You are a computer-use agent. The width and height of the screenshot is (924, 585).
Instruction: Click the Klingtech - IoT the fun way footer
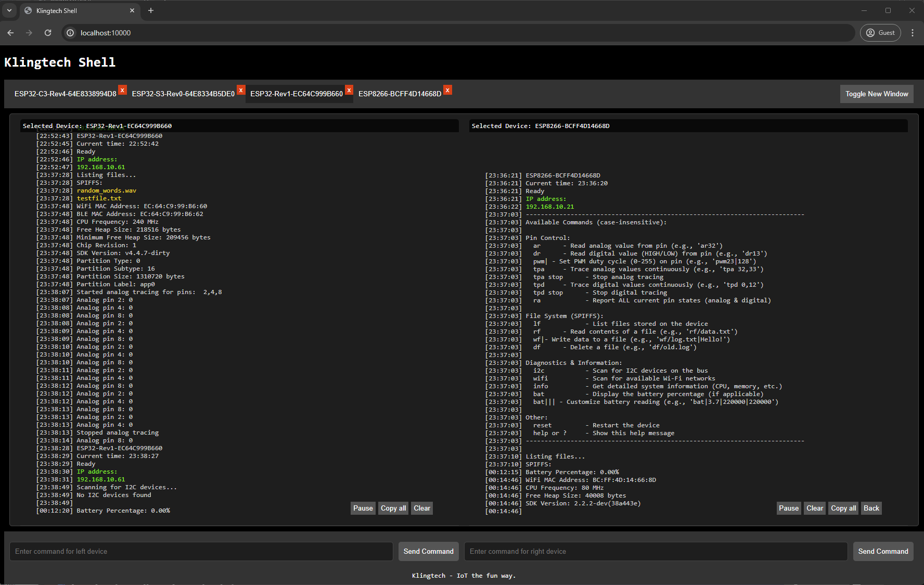[464, 576]
